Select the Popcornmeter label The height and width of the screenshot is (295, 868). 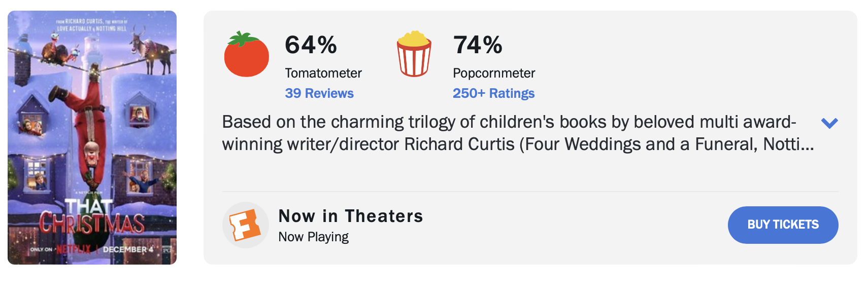[494, 73]
